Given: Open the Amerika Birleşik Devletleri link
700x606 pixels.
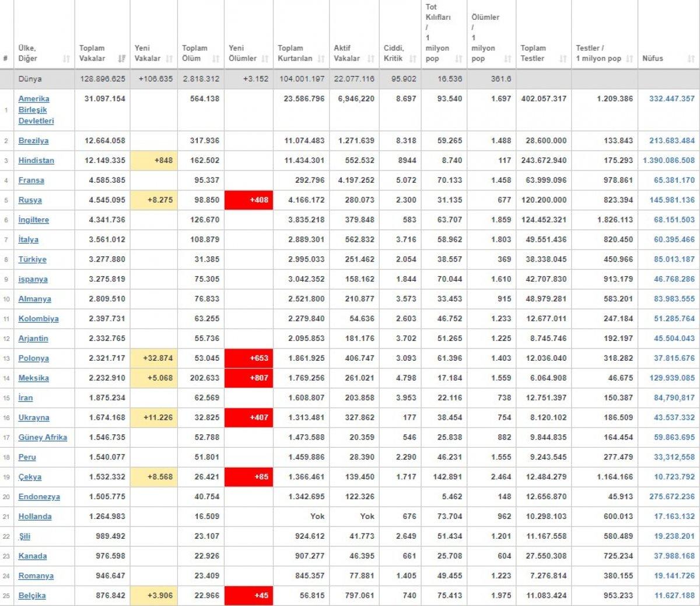Looking at the screenshot, I should (x=36, y=110).
